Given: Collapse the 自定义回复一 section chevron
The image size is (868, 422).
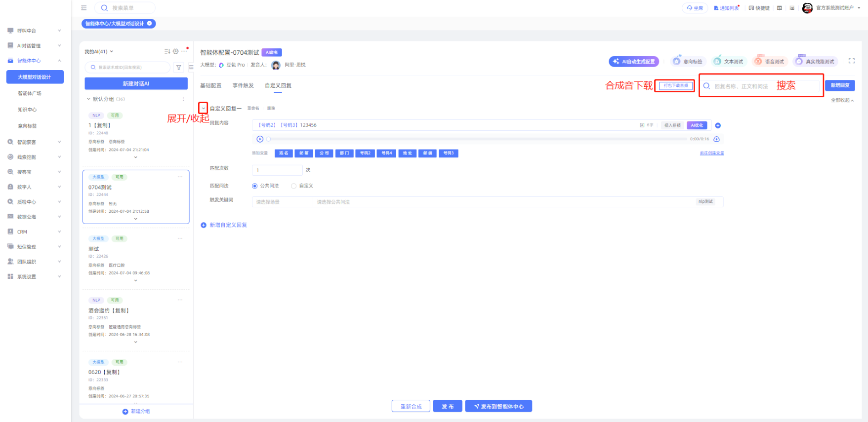Looking at the screenshot, I should click(203, 108).
